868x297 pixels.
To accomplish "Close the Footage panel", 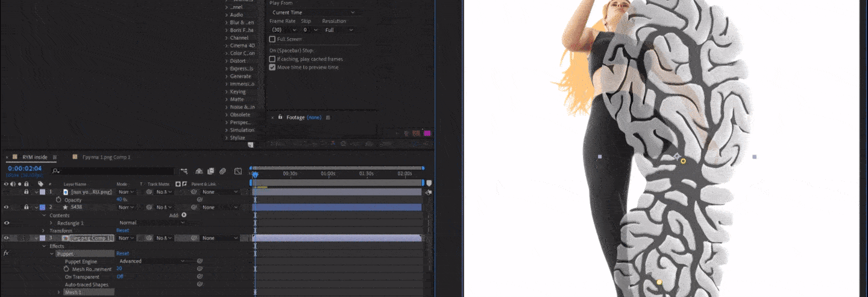I will click(x=272, y=117).
